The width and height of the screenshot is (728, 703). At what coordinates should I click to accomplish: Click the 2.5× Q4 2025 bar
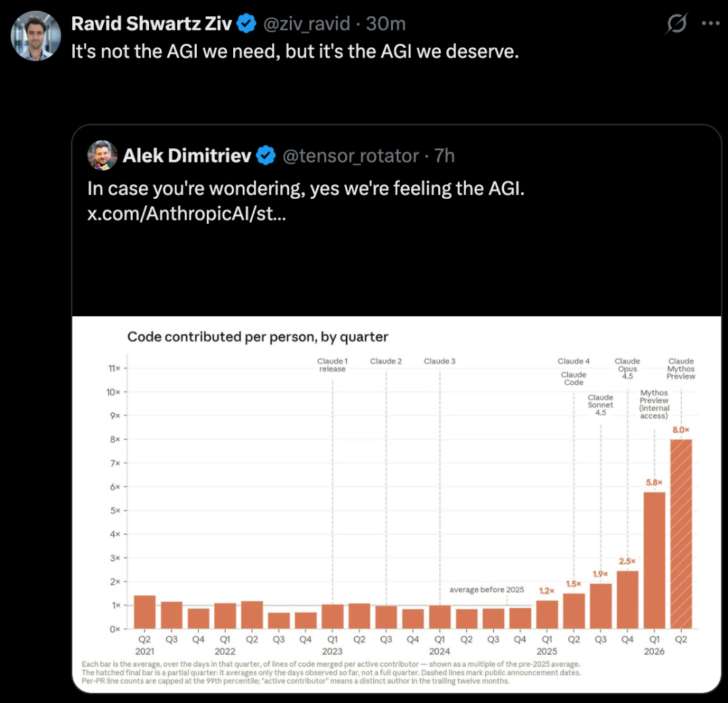[628, 600]
